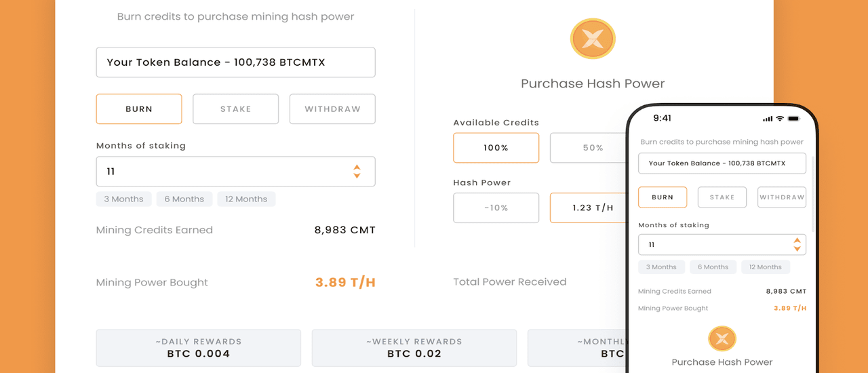This screenshot has width=868, height=373.
Task: Open the phone's Months of staking field
Action: coord(712,245)
